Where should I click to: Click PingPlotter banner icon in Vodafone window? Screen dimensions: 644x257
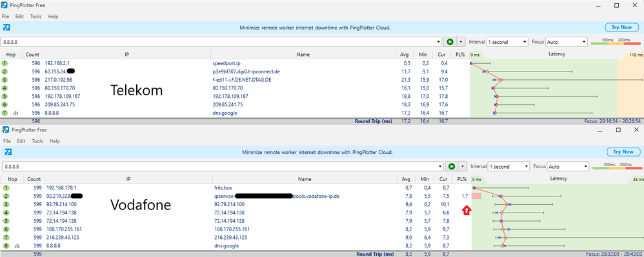click(8, 151)
